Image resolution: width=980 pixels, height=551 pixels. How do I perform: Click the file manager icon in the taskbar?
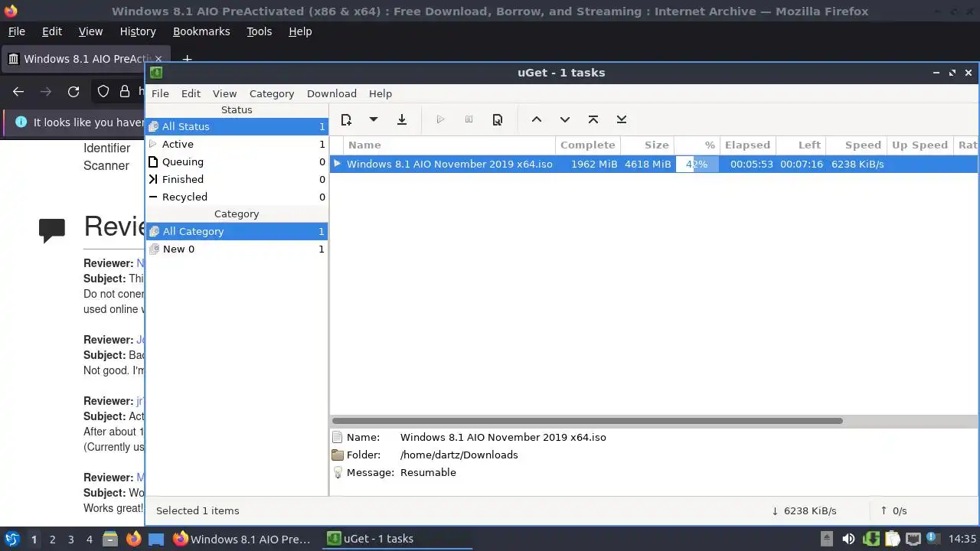(110, 539)
